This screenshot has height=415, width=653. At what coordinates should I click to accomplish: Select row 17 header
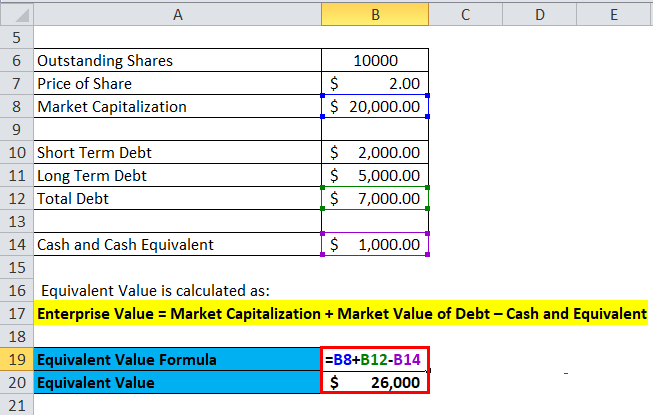click(x=17, y=313)
